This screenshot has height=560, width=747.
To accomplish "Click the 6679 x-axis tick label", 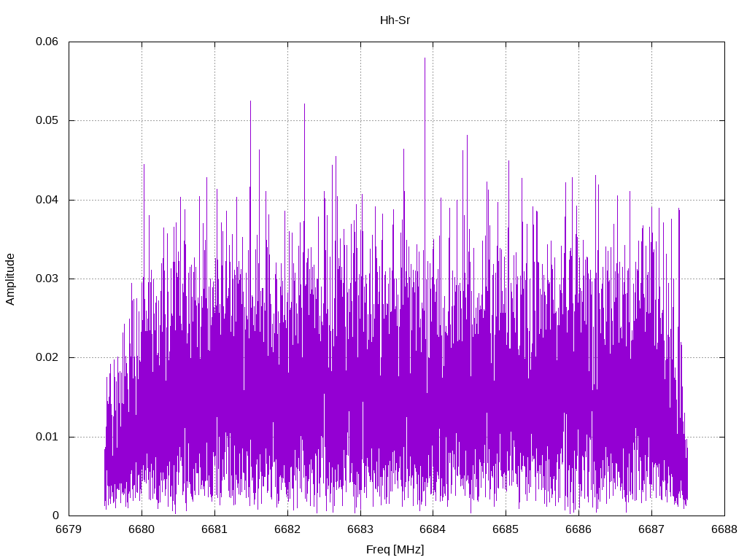I will pyautogui.click(x=69, y=529).
